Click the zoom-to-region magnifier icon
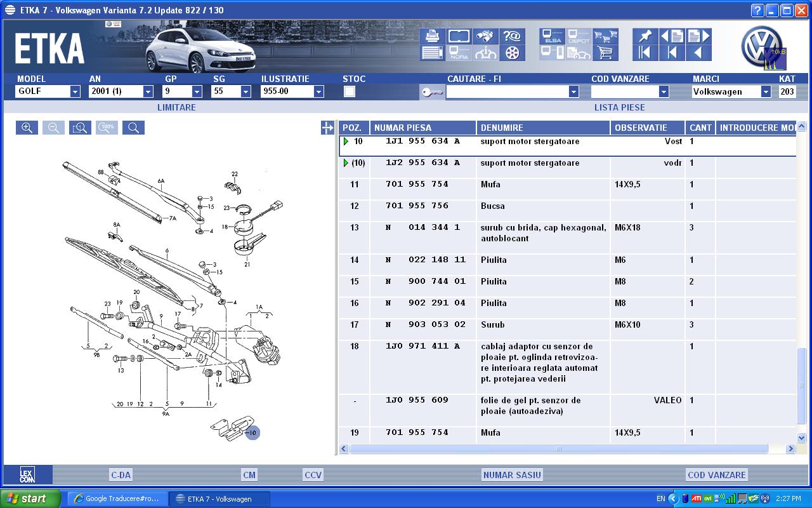This screenshot has width=812, height=508. 80,128
